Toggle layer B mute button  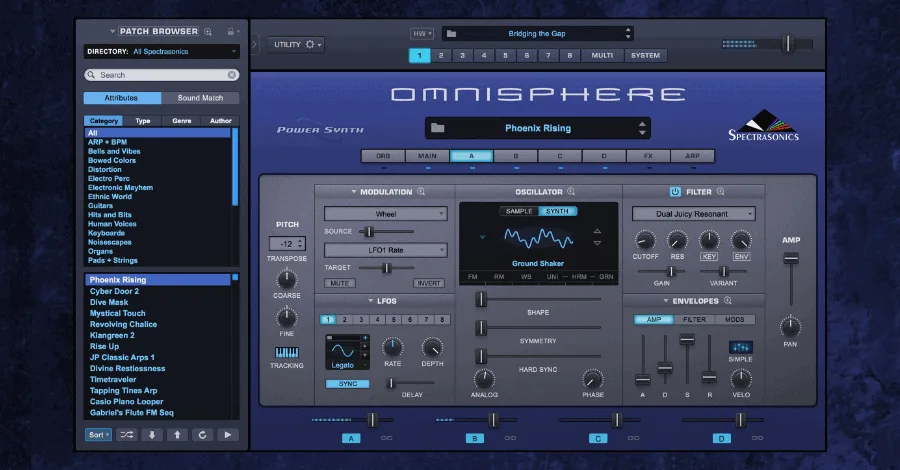click(x=475, y=438)
